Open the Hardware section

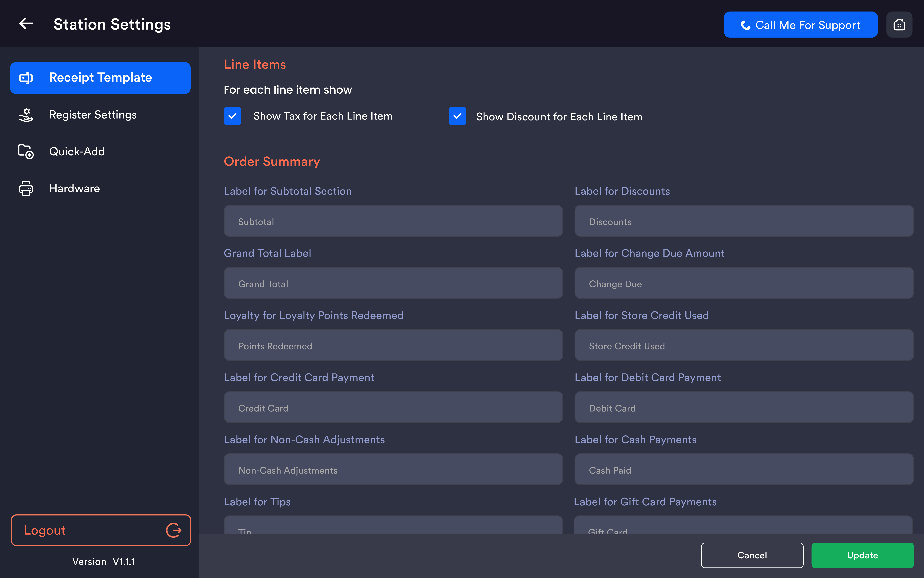[x=100, y=189]
